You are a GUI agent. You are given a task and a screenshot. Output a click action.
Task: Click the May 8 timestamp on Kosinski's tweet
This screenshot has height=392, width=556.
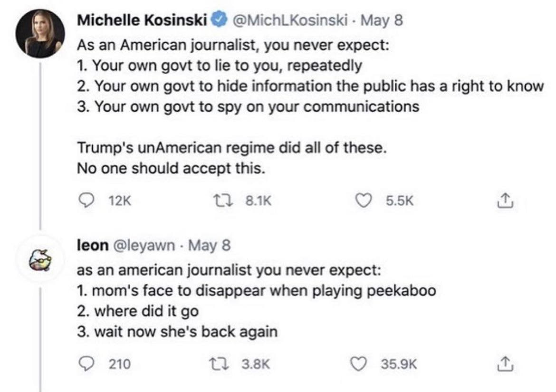(383, 21)
